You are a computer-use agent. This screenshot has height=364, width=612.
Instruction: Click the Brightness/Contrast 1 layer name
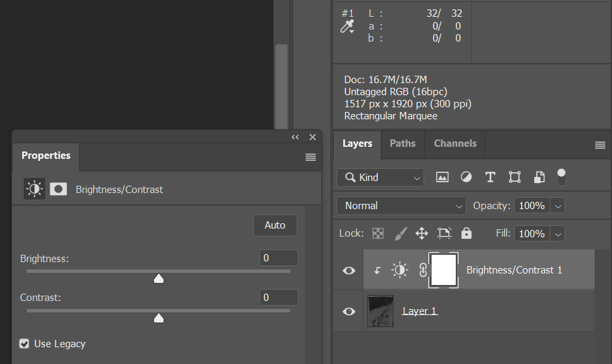coord(514,270)
